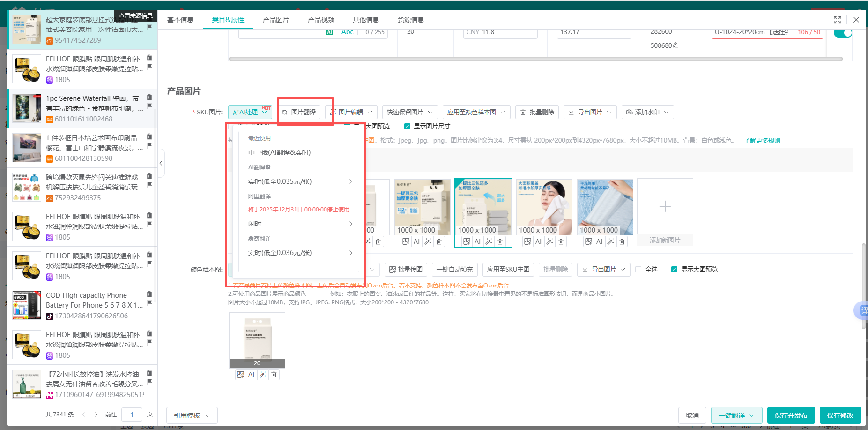Click the 保存并发布 button

point(791,415)
